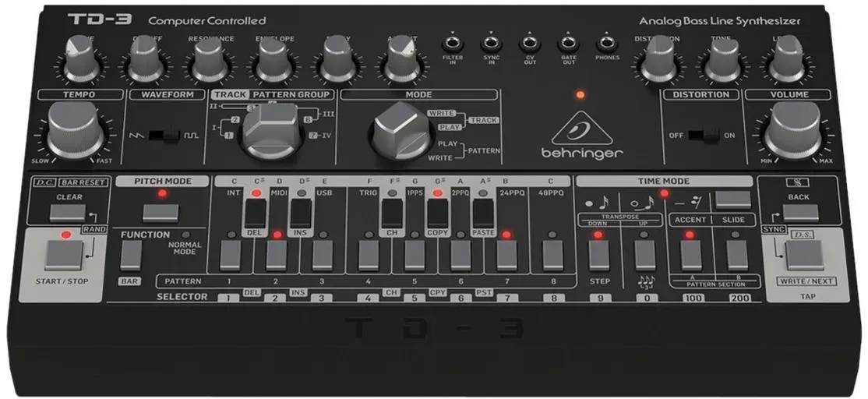The width and height of the screenshot is (868, 399).
Task: Tap the C# black key labeled DEL
Action: coord(256,214)
